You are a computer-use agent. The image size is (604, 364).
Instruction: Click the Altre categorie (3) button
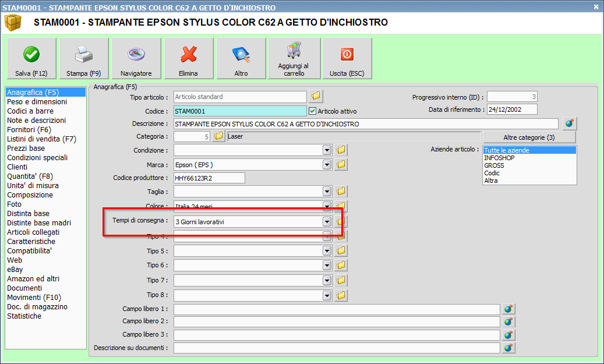click(529, 137)
